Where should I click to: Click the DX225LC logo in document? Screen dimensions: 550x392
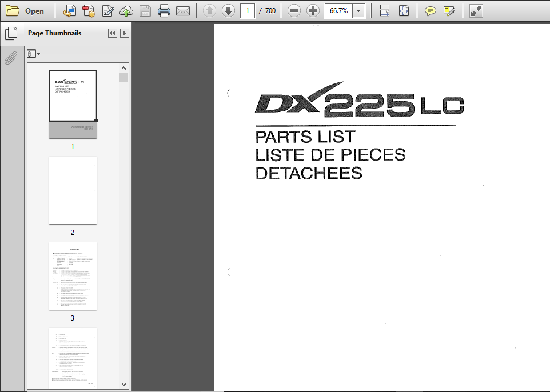pyautogui.click(x=360, y=100)
